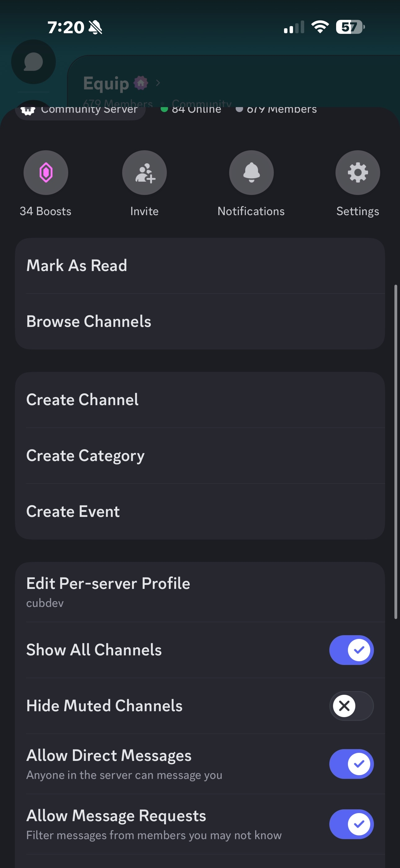Tap the pink server Boosts gem icon
This screenshot has height=868, width=400.
click(46, 173)
